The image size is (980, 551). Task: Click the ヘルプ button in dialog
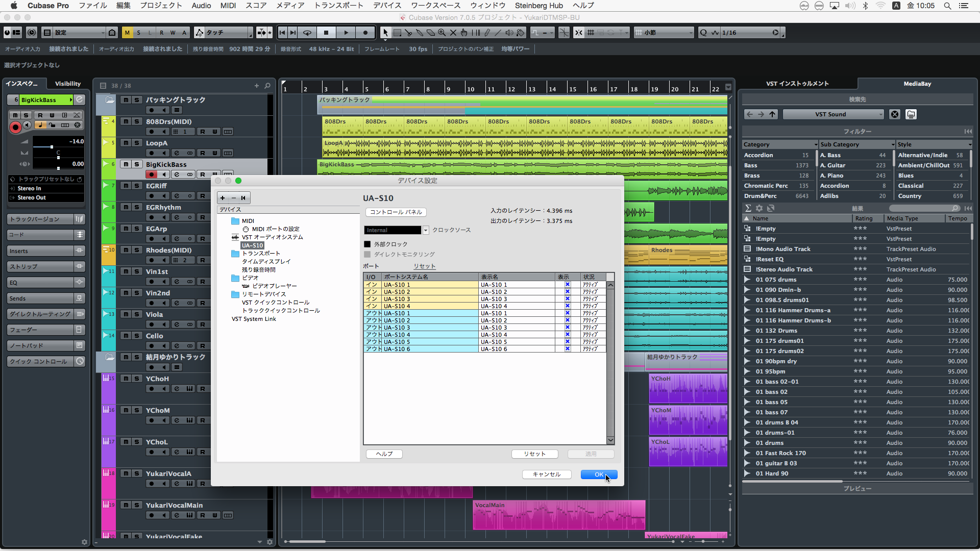[384, 454]
